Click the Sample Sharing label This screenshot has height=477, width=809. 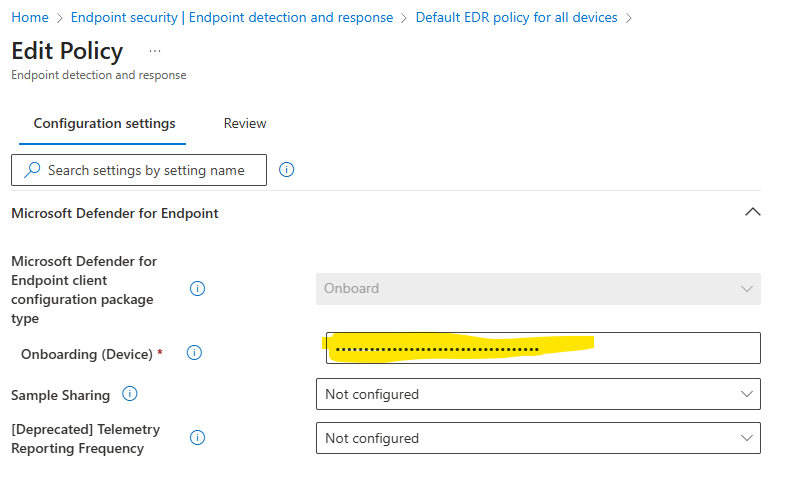60,396
